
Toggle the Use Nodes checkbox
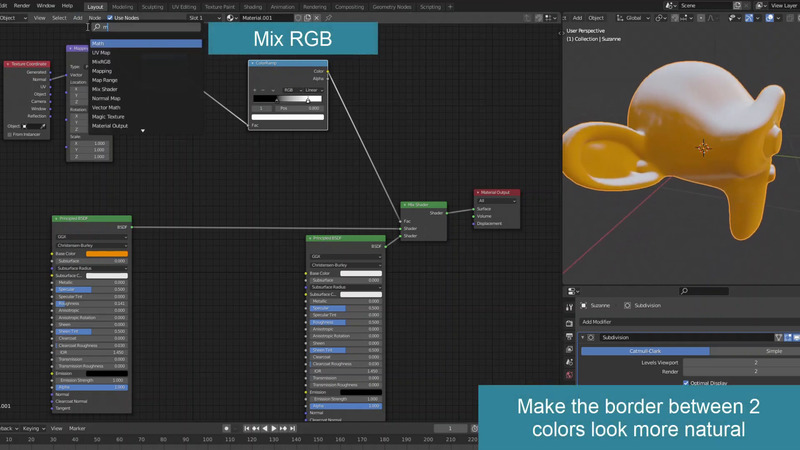(110, 18)
